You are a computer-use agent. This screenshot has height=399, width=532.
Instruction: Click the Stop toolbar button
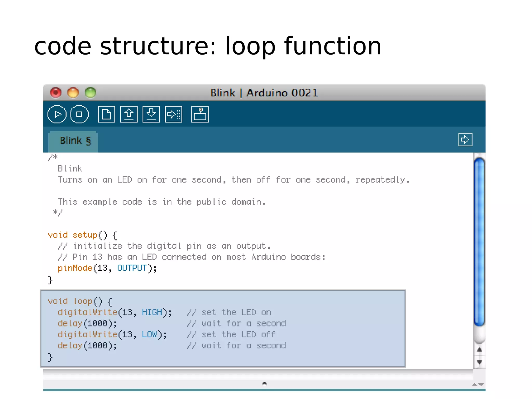79,114
